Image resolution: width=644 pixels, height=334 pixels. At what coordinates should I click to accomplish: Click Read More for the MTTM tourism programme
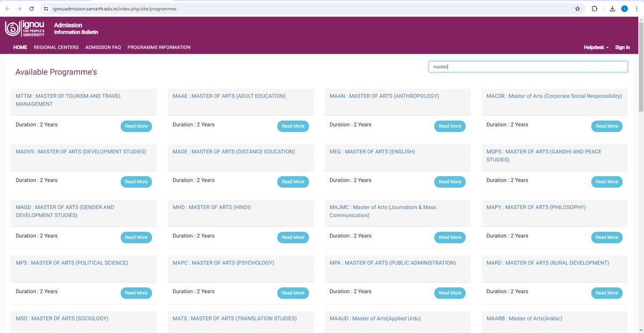(136, 126)
